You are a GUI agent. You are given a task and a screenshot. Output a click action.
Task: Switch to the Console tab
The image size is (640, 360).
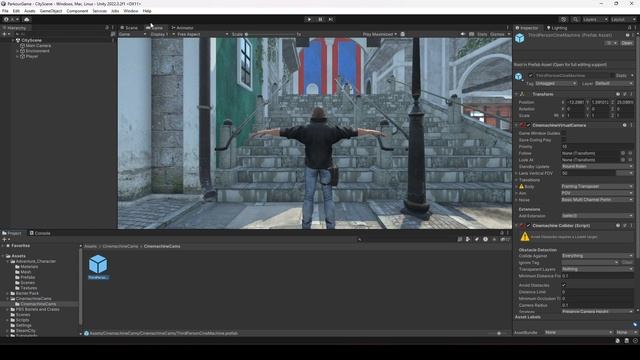tap(40, 233)
